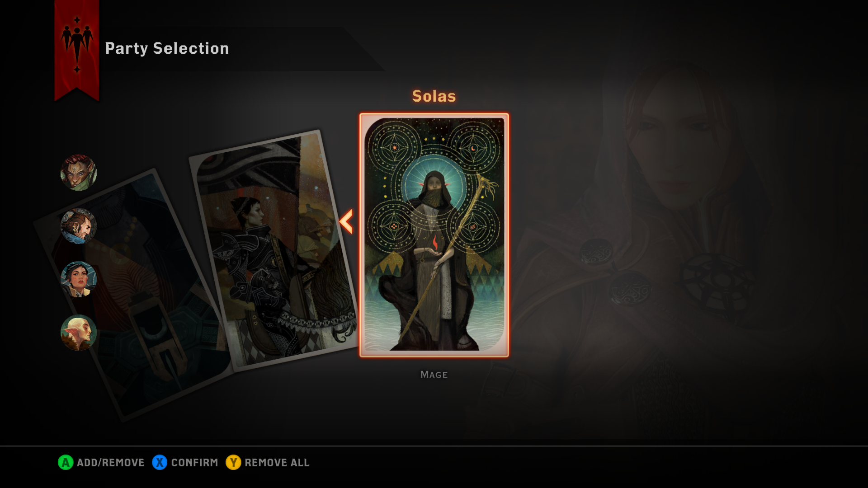Confirm party with CONFIRM label
Screen dimensions: 868x488
coord(194,463)
